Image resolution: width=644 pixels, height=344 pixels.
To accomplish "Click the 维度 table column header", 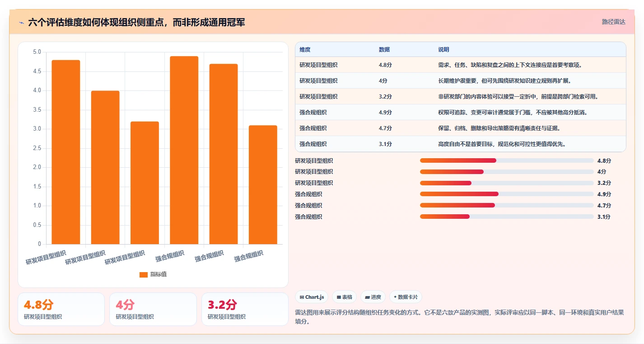I will pyautogui.click(x=305, y=50).
